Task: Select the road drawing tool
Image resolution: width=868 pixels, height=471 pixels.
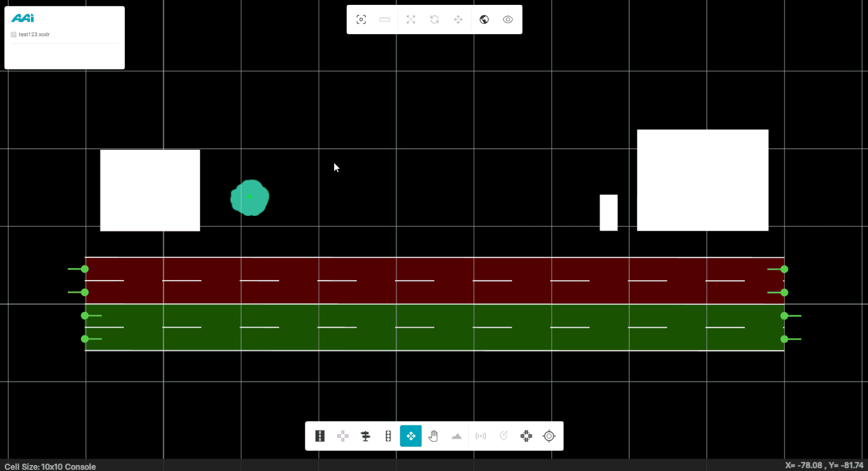Action: coord(320,436)
